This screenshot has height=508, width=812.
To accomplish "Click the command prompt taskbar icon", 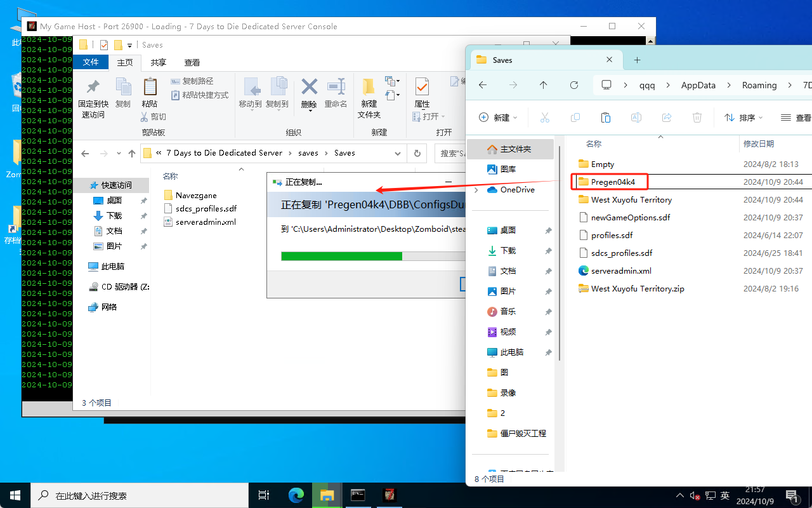I will 358,495.
